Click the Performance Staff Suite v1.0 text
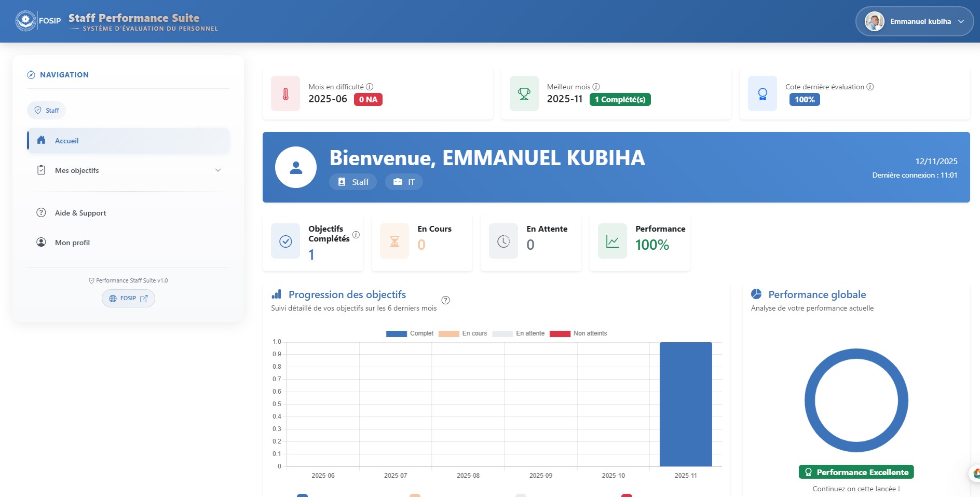980x497 pixels. [x=132, y=280]
